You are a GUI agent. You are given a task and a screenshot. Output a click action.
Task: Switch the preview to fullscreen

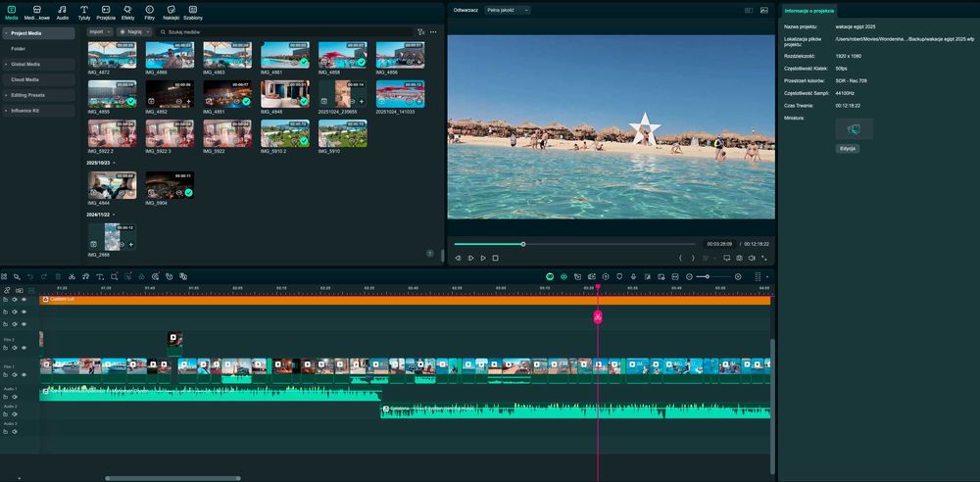tap(763, 258)
